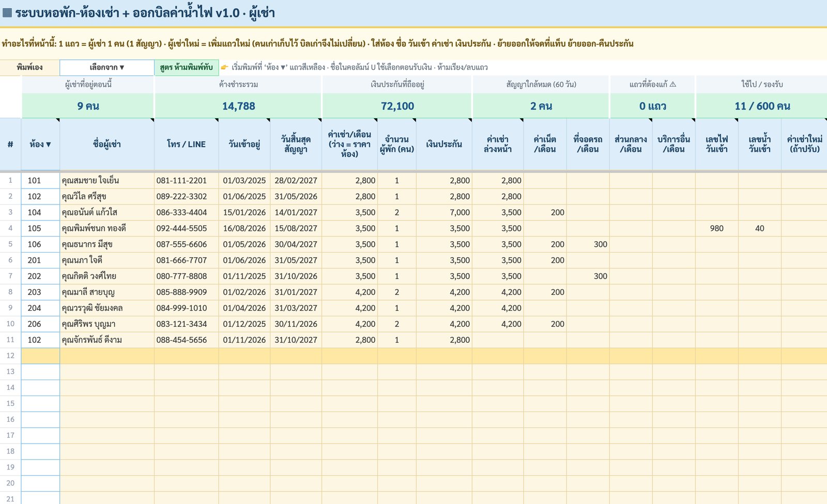Select the 'ชื่อผู้เช่า' column header
This screenshot has width=827, height=504.
[107, 144]
